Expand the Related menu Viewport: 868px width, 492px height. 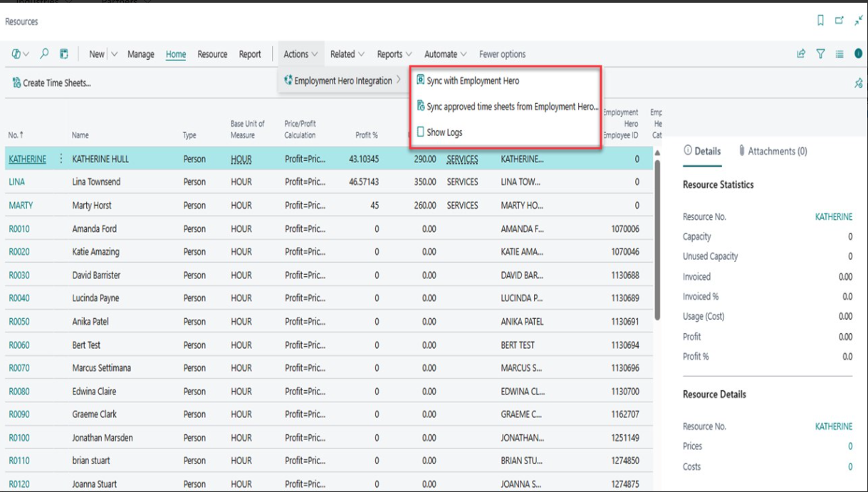click(347, 54)
